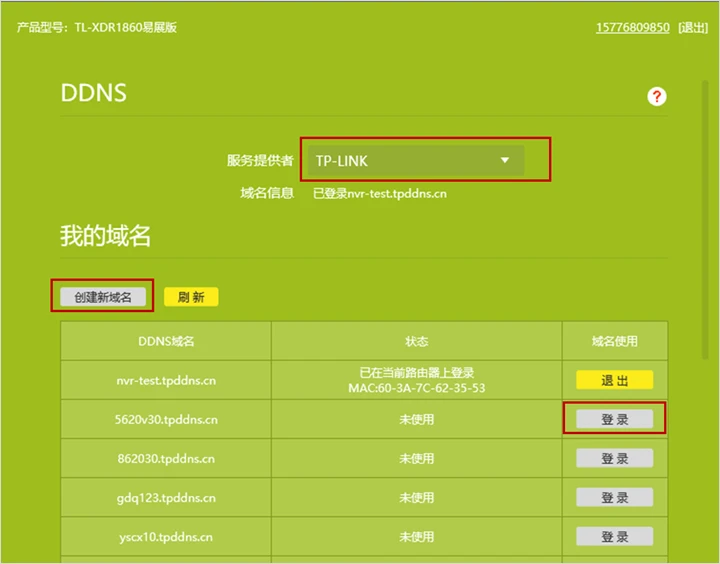Click the yellow 刷新 button

pyautogui.click(x=191, y=297)
